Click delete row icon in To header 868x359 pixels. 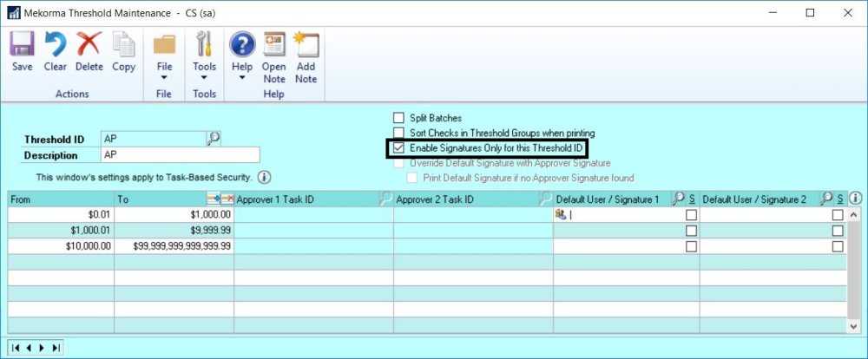(227, 199)
